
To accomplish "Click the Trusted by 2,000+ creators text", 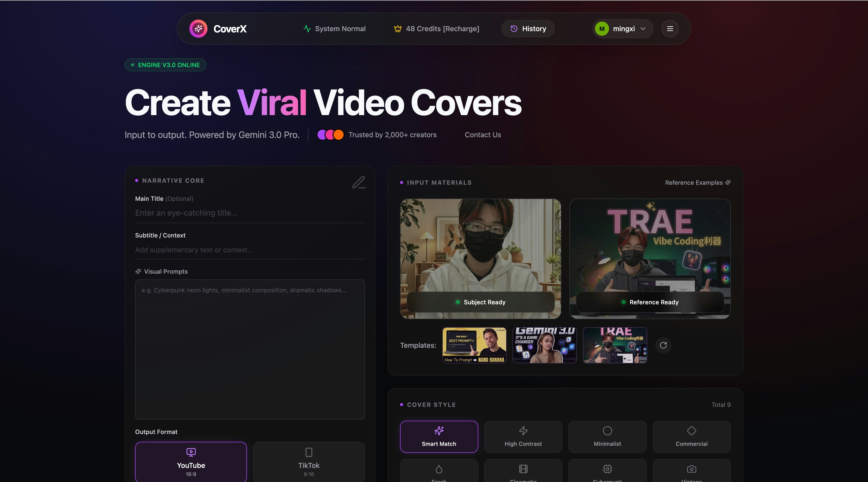I will [x=392, y=135].
